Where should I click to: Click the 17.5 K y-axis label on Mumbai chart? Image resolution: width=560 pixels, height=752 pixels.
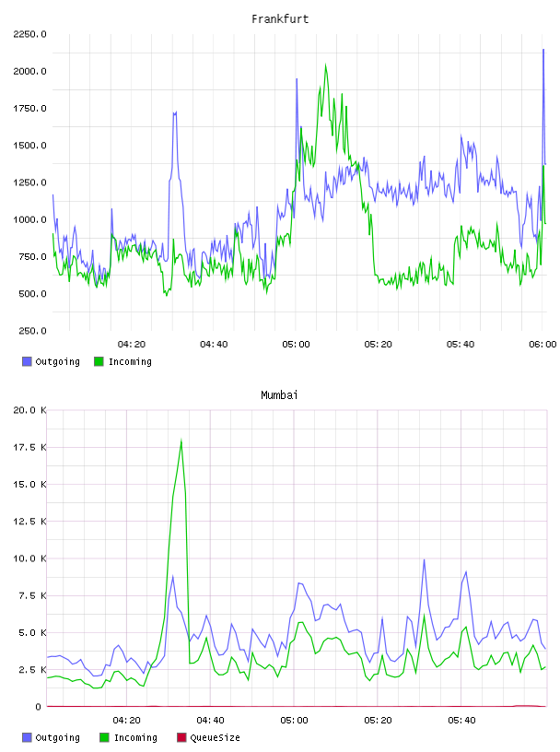[29, 448]
